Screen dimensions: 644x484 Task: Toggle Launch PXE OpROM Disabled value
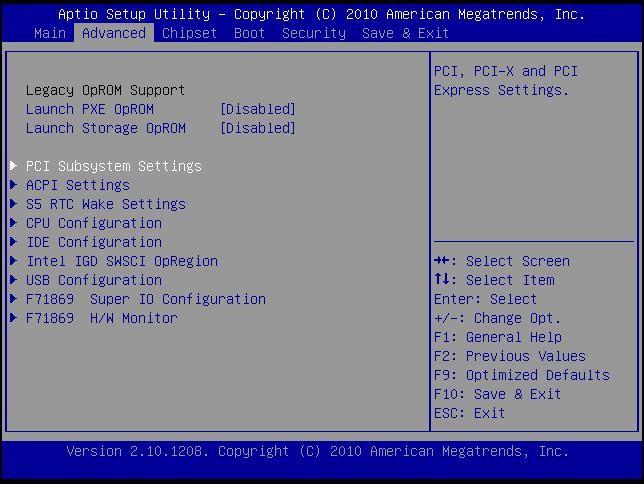pos(257,109)
